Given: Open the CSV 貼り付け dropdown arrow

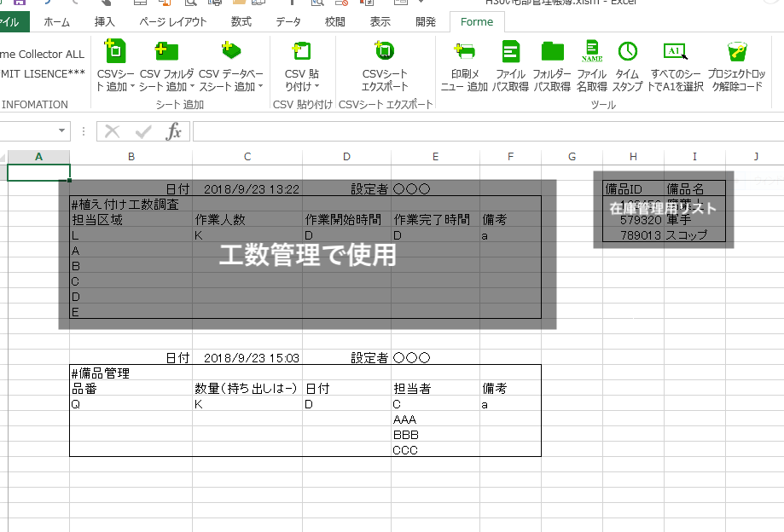Looking at the screenshot, I should click(x=317, y=86).
